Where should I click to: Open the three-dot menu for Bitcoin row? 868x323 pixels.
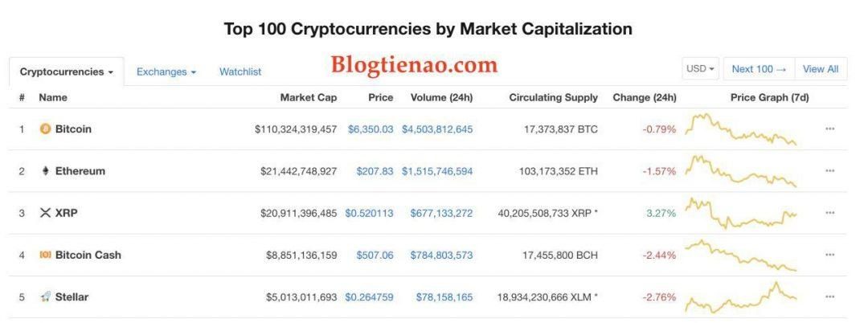click(829, 129)
